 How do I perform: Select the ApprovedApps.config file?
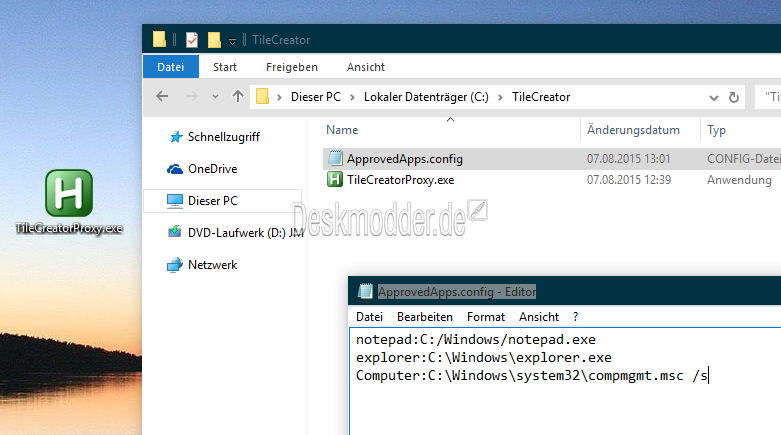[404, 159]
